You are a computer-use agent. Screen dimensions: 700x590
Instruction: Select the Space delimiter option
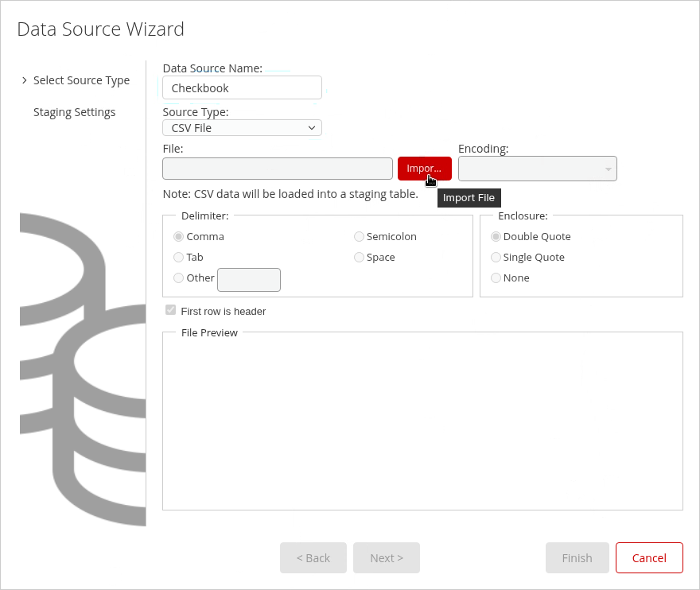[x=360, y=258]
